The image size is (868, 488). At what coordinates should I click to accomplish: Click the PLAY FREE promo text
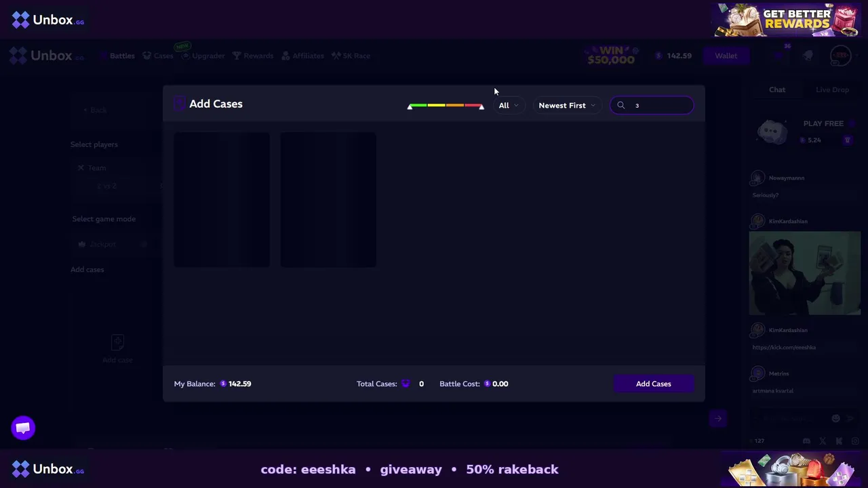[x=823, y=123]
